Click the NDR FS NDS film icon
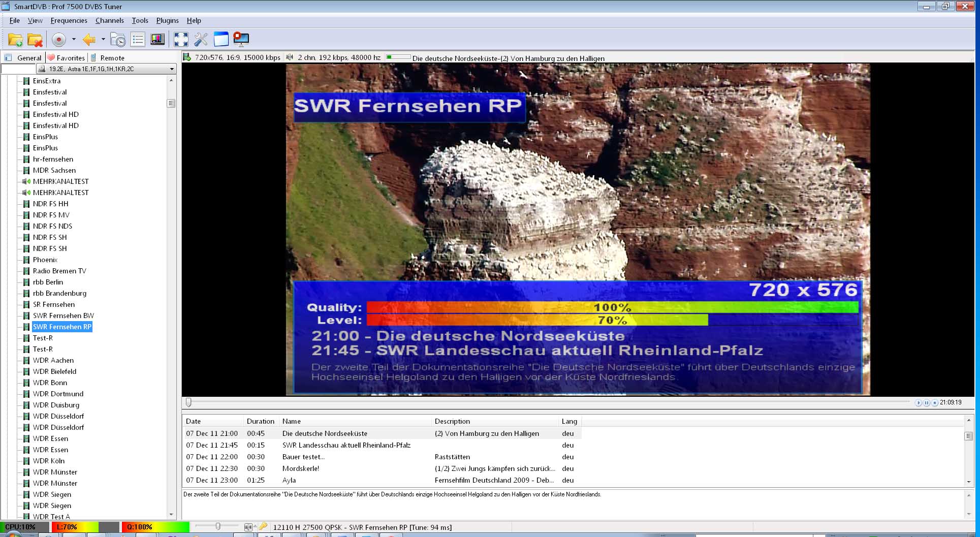 [x=26, y=226]
